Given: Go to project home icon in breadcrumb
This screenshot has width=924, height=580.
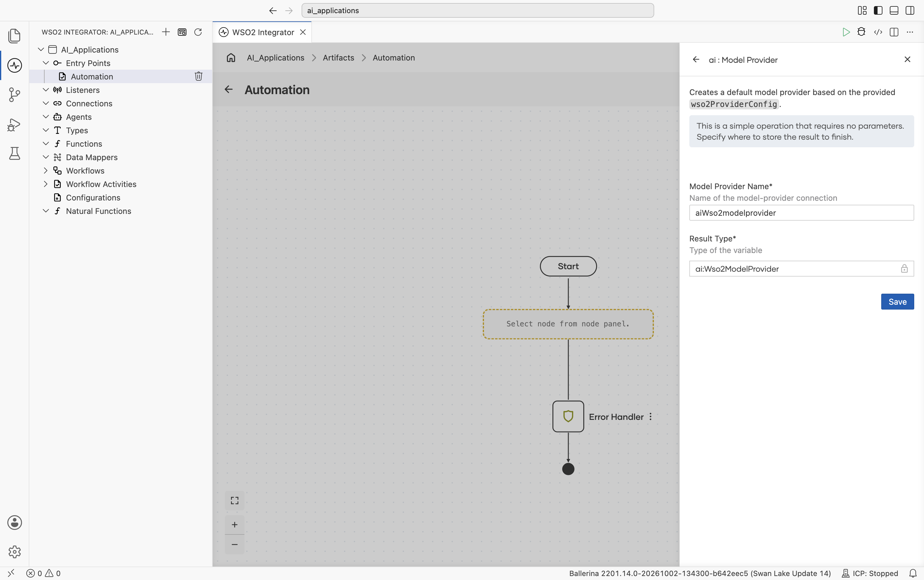Looking at the screenshot, I should click(x=231, y=57).
